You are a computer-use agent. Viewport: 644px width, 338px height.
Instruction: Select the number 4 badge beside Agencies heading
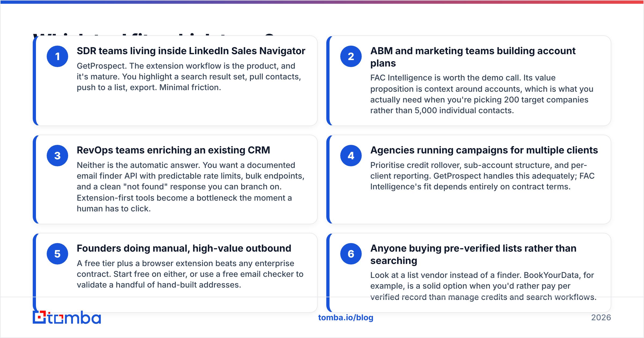pos(351,156)
